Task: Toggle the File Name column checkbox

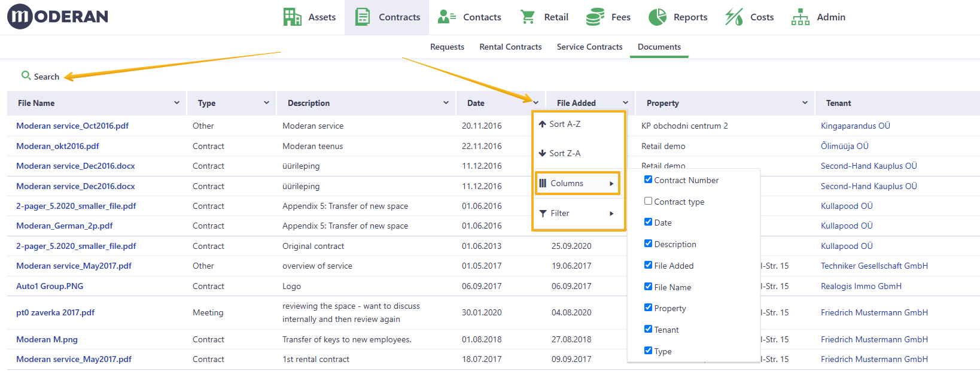Action: 648,287
